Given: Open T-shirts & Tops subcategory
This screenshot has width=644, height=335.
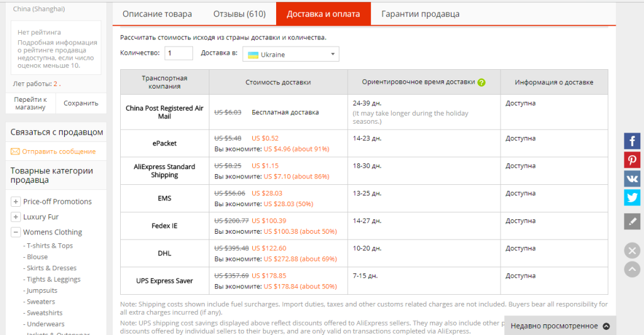Looking at the screenshot, I should [50, 246].
